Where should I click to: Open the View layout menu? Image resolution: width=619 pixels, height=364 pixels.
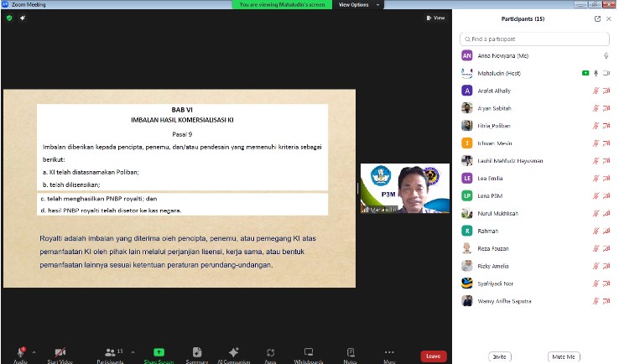436,18
